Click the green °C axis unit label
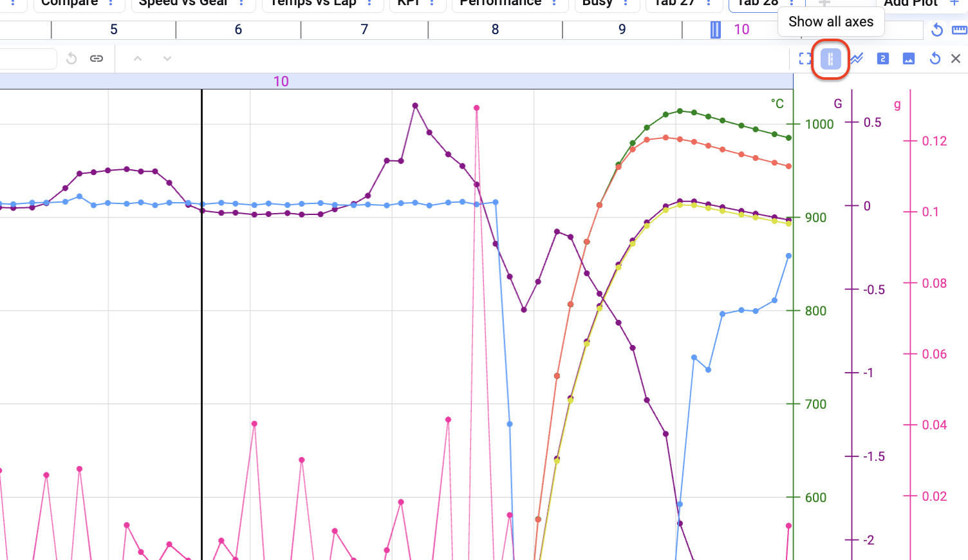968x560 pixels. pos(777,104)
